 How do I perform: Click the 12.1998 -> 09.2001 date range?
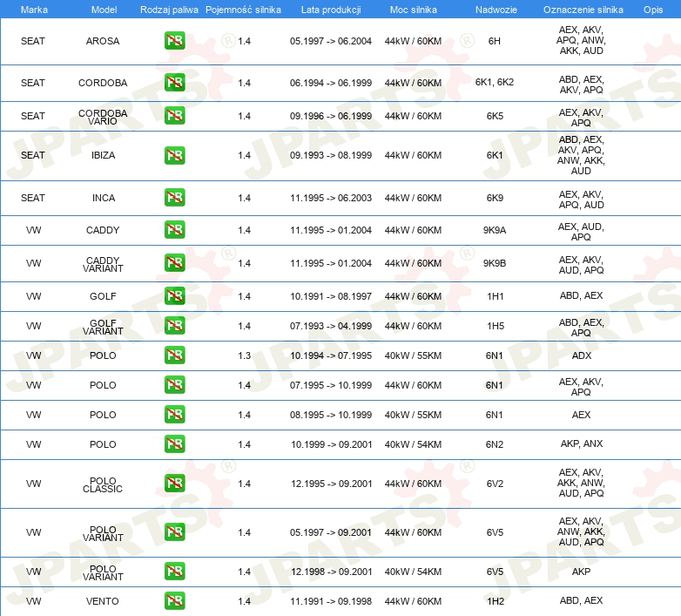[332, 572]
